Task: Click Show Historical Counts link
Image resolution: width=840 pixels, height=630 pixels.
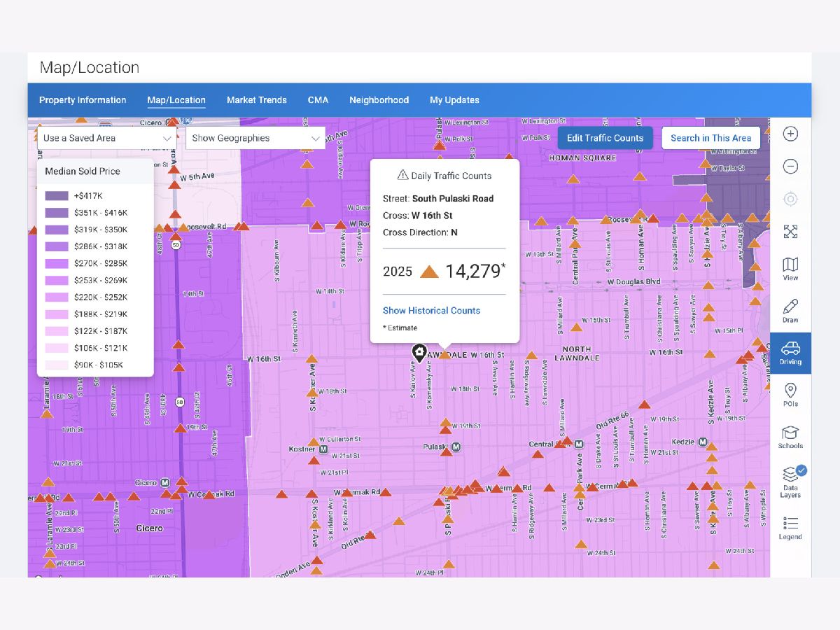Action: 431,310
